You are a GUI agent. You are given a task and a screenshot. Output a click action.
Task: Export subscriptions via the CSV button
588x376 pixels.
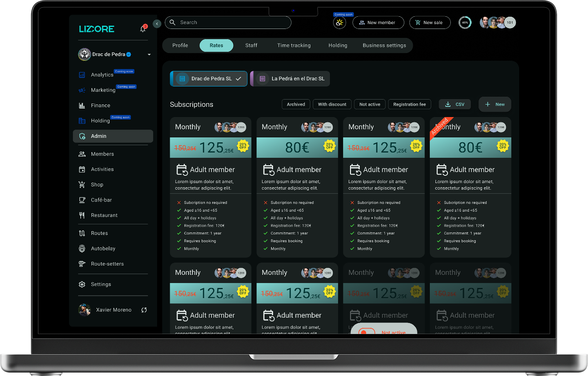(454, 104)
